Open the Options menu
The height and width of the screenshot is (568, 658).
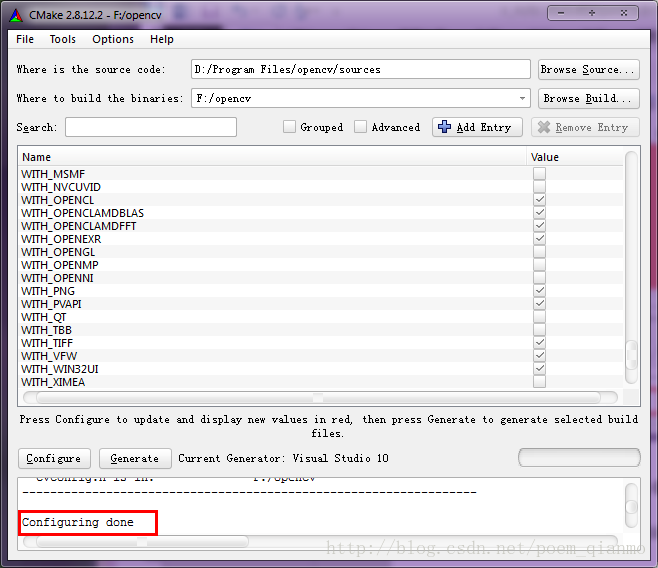113,39
